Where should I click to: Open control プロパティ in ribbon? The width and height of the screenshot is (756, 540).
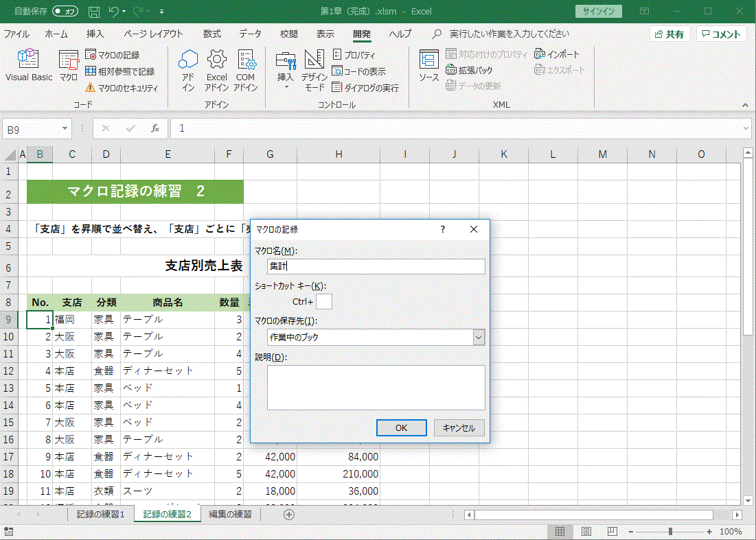[x=354, y=55]
